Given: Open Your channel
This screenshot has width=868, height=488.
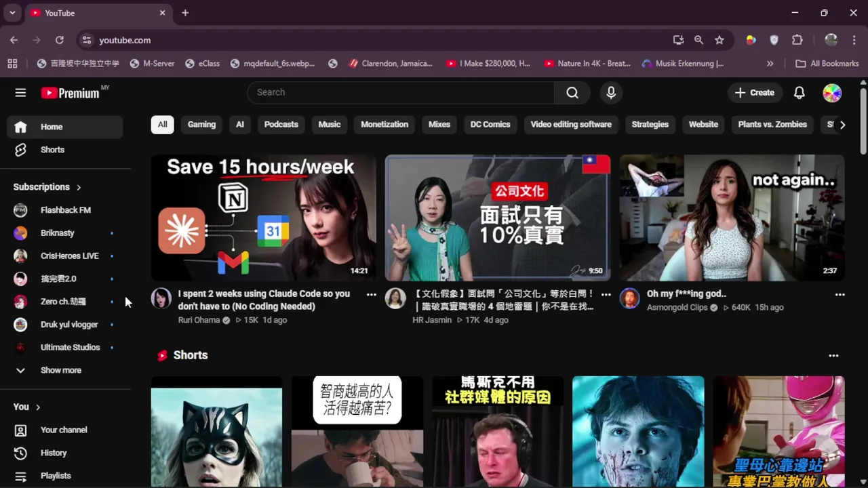Looking at the screenshot, I should point(65,430).
